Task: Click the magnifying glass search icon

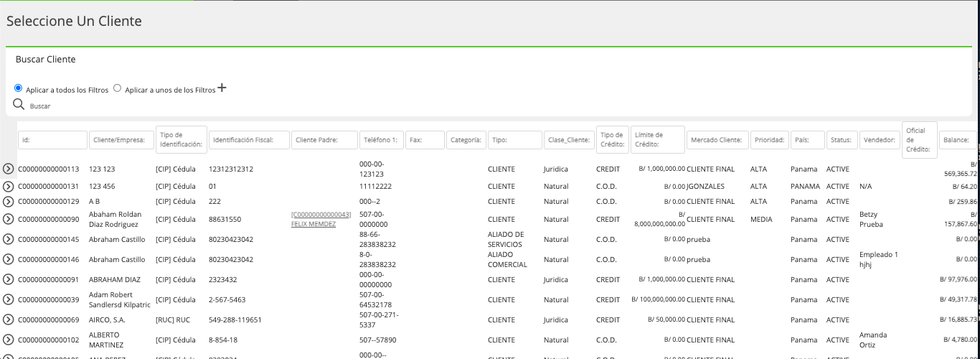Action: pos(19,105)
